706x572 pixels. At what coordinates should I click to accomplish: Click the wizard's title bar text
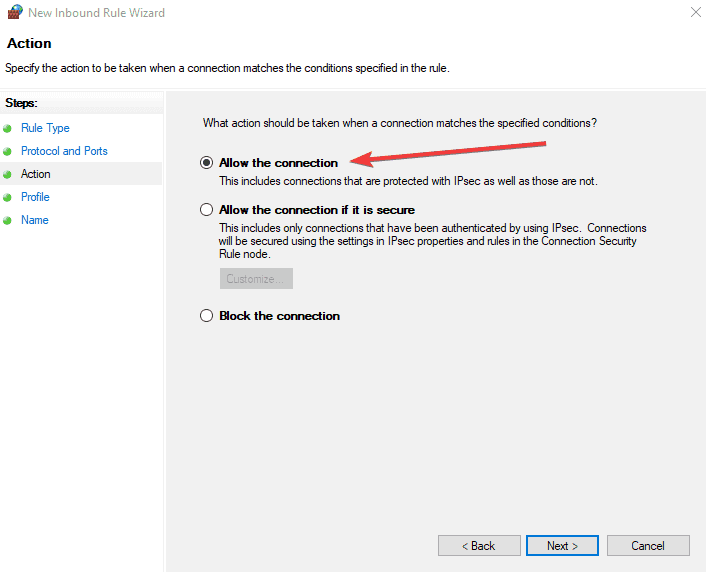(97, 13)
